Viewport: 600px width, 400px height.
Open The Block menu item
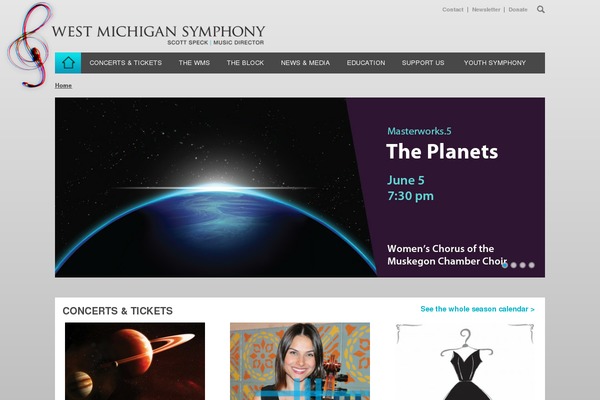(x=245, y=63)
